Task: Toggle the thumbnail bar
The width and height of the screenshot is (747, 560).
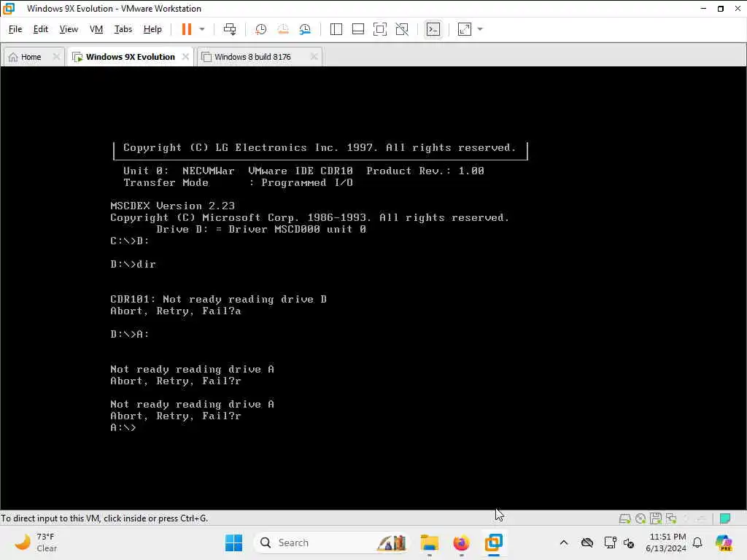Action: pos(357,29)
